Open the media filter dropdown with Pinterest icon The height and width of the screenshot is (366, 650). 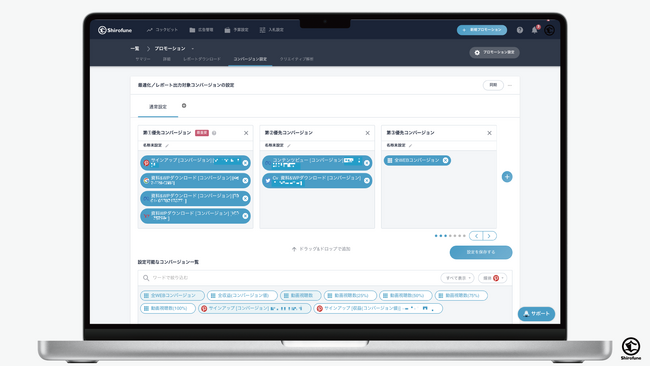(492, 278)
